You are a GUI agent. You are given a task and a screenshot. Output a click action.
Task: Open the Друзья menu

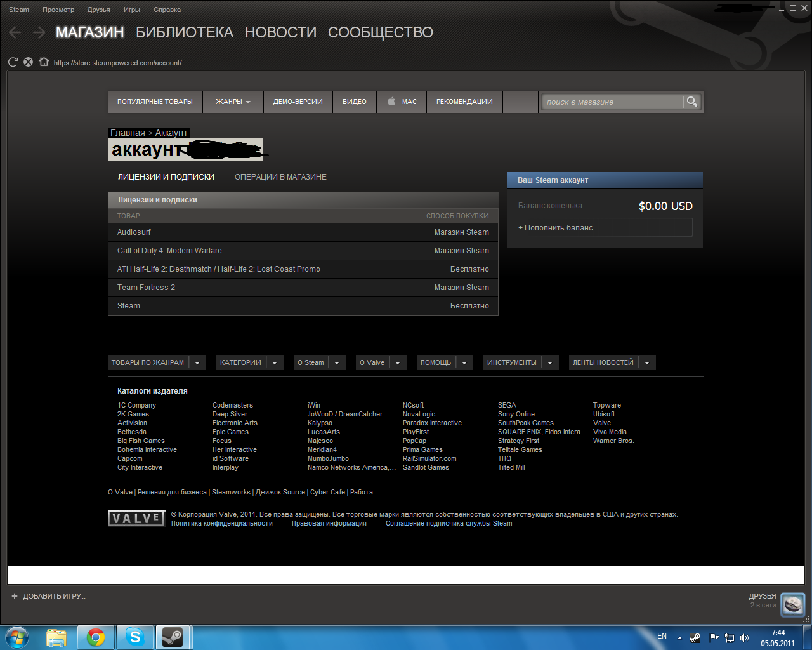pos(99,10)
